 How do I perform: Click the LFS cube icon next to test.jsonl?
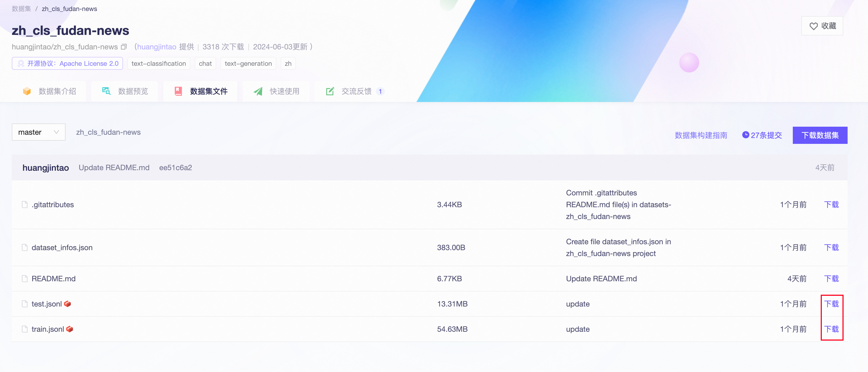pos(67,304)
